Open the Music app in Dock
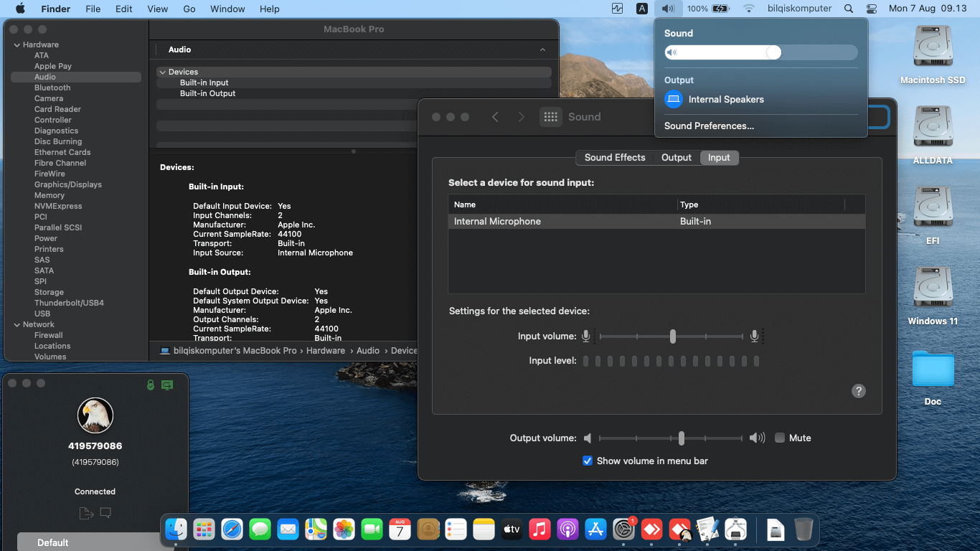Image resolution: width=980 pixels, height=551 pixels. click(x=540, y=529)
